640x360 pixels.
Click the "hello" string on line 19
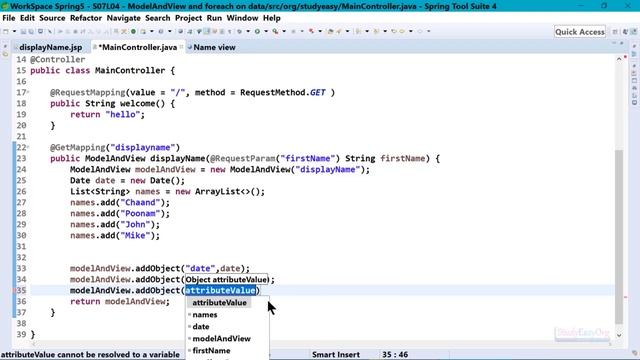click(x=122, y=115)
